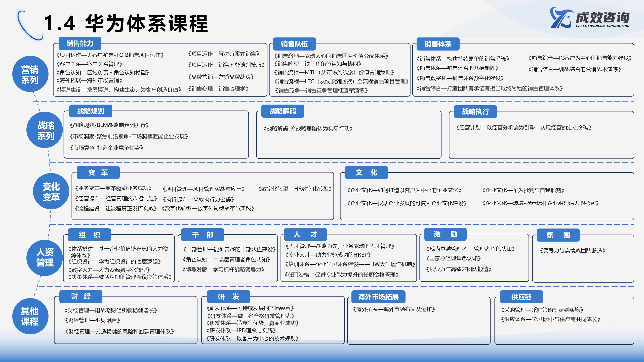
Task: Click the 氛围 section label
Action: pos(558,235)
